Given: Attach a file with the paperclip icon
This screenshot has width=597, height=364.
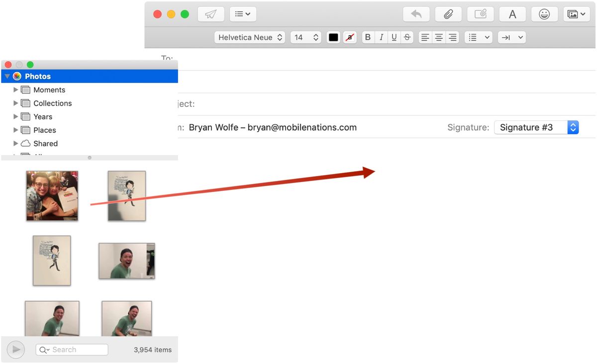Looking at the screenshot, I should point(448,14).
